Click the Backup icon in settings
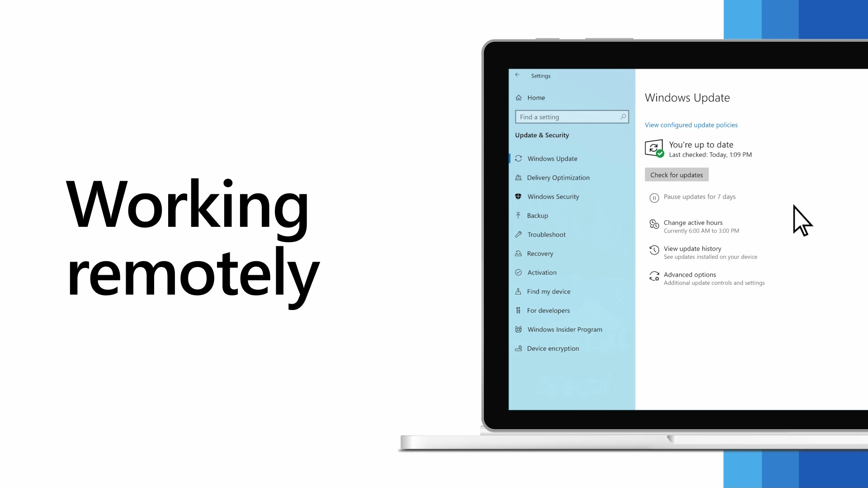The height and width of the screenshot is (488, 868). point(518,215)
